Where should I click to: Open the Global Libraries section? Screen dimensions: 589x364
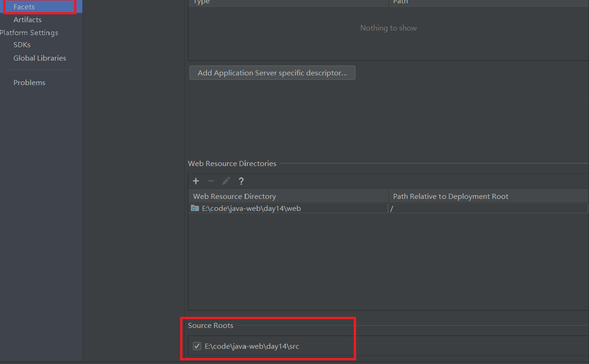[40, 58]
